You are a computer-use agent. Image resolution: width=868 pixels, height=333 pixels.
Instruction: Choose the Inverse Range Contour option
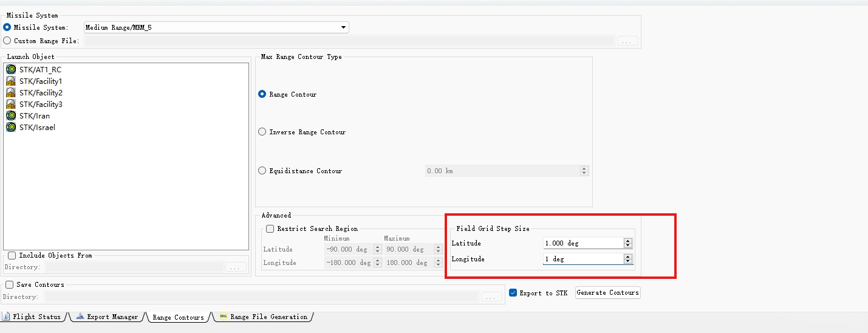coord(262,132)
